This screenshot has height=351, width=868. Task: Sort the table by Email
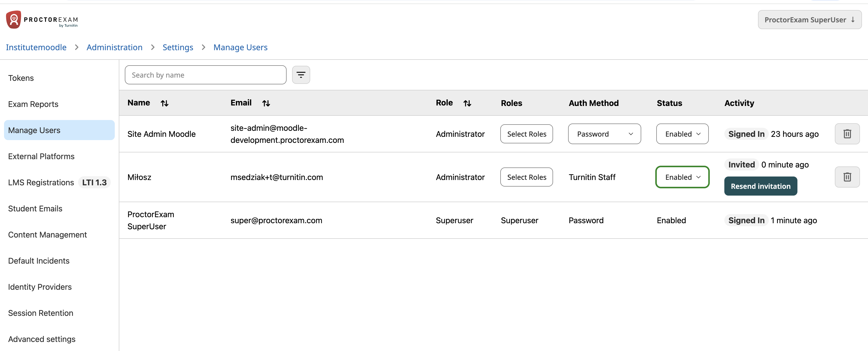(x=266, y=103)
